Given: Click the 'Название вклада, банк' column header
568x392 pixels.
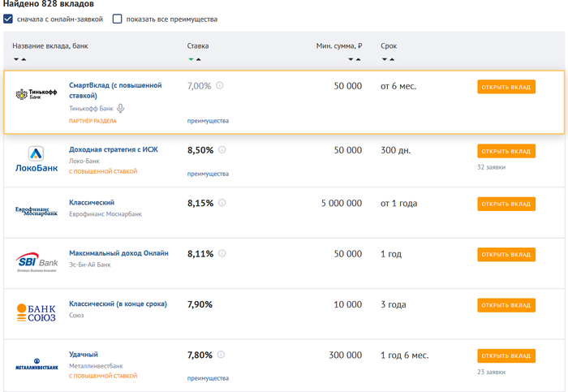Looking at the screenshot, I should (x=50, y=46).
